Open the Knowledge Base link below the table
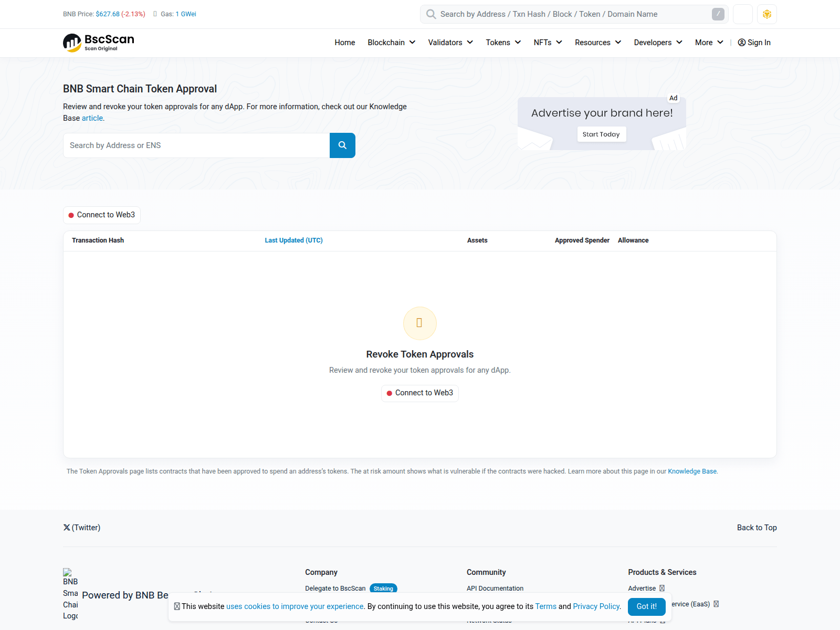 pos(692,471)
